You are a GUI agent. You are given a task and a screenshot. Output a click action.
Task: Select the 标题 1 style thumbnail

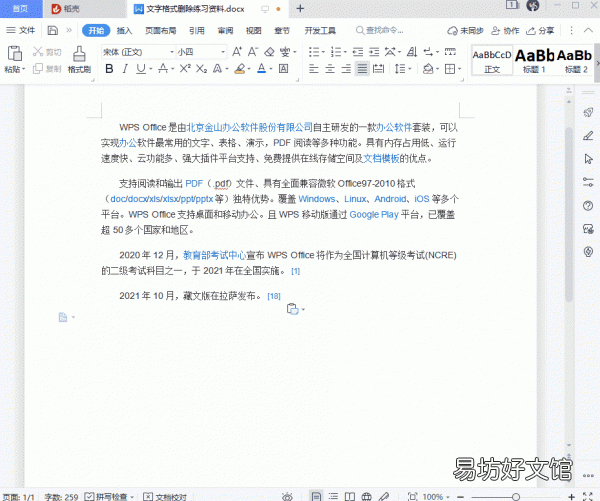click(x=534, y=60)
